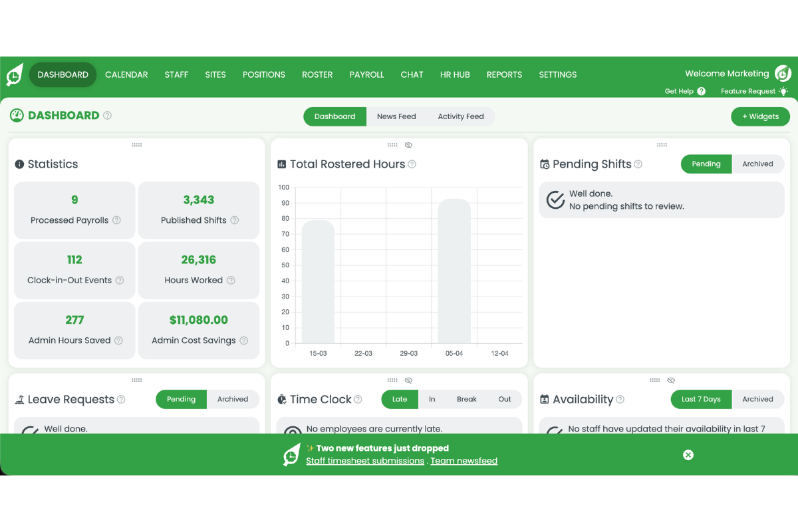The height and width of the screenshot is (532, 798).
Task: Click the info icon on the Statistics widget
Action: click(x=19, y=164)
